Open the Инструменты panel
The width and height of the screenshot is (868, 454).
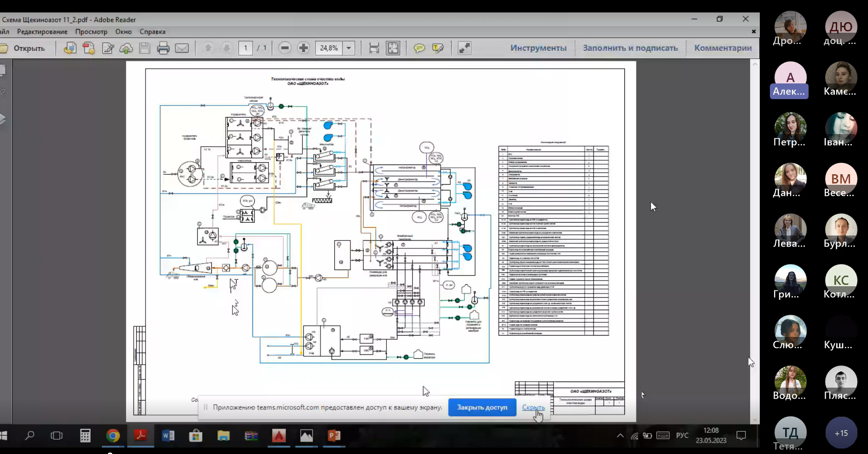(x=538, y=48)
